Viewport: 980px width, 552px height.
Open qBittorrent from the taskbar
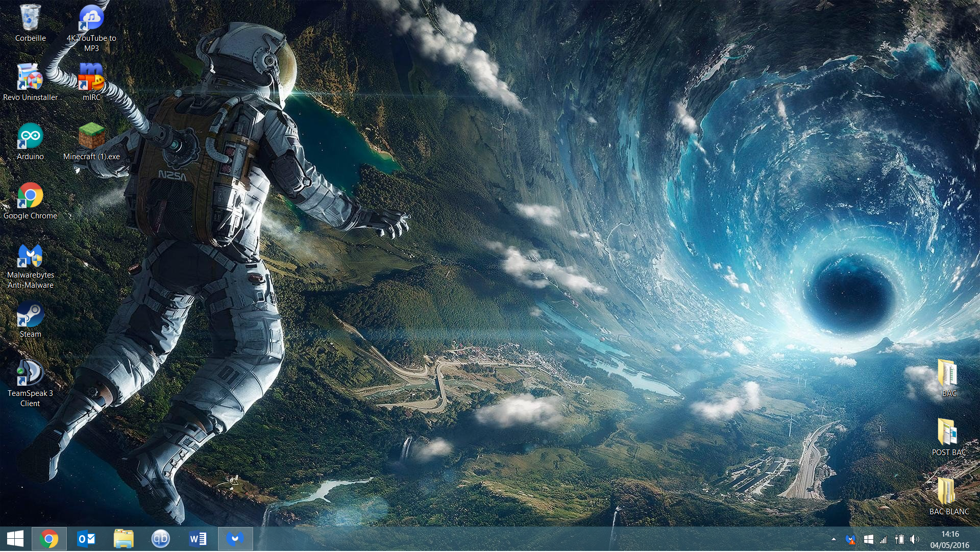(x=161, y=539)
